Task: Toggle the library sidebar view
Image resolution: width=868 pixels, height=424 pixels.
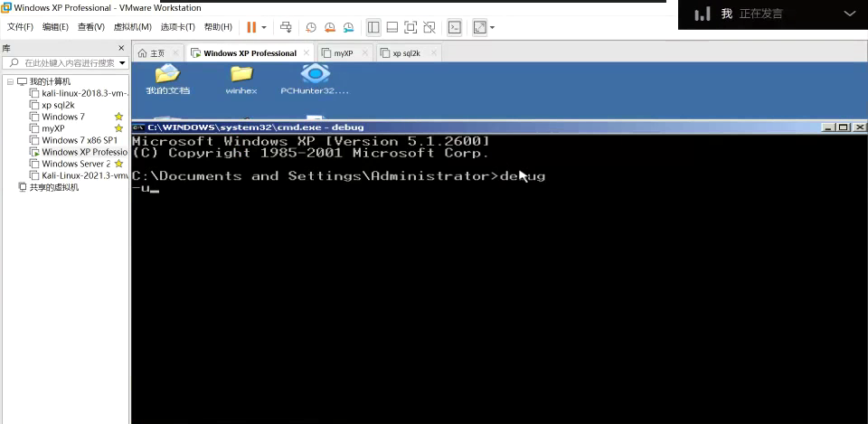Action: pyautogui.click(x=373, y=27)
